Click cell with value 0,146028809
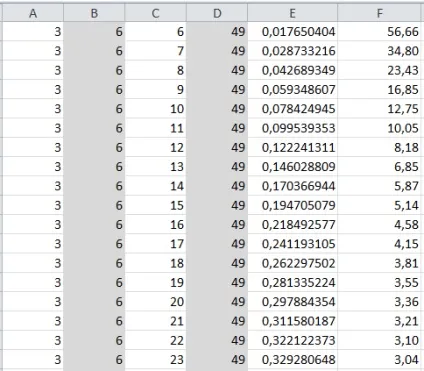This screenshot has height=371, width=424. point(293,167)
